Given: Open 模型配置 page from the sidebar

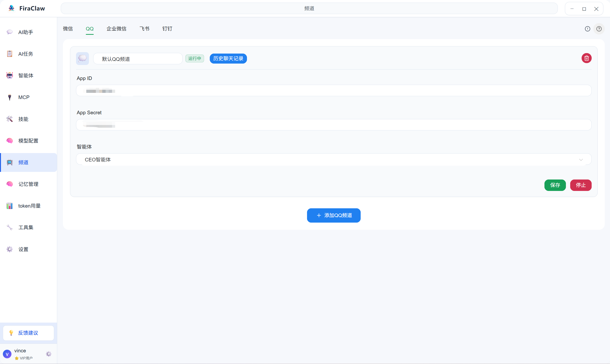Looking at the screenshot, I should [x=29, y=140].
